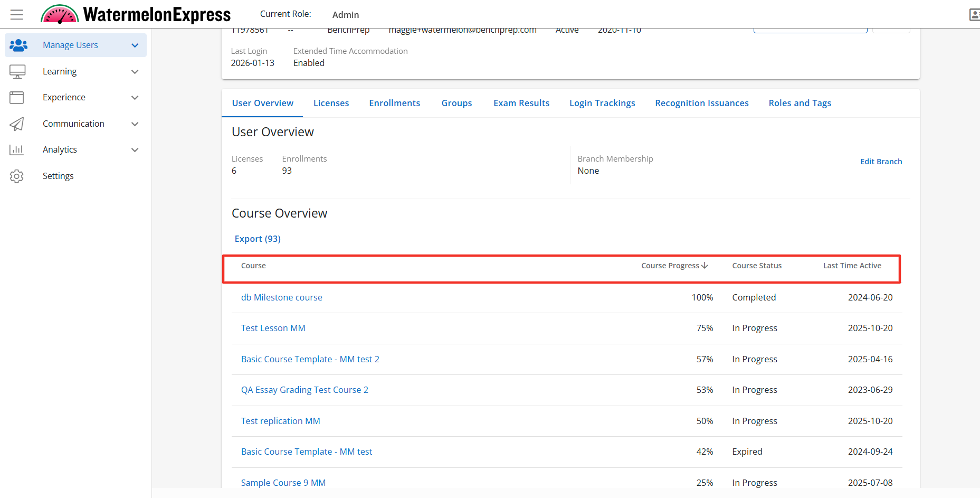The image size is (980, 498).
Task: Open the hamburger menu icon
Action: (17, 14)
